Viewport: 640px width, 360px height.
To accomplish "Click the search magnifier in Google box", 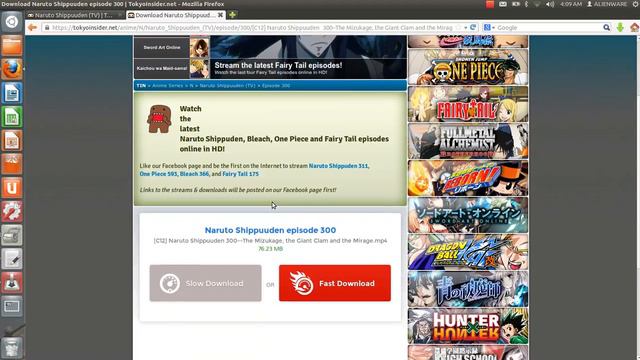I will (607, 27).
